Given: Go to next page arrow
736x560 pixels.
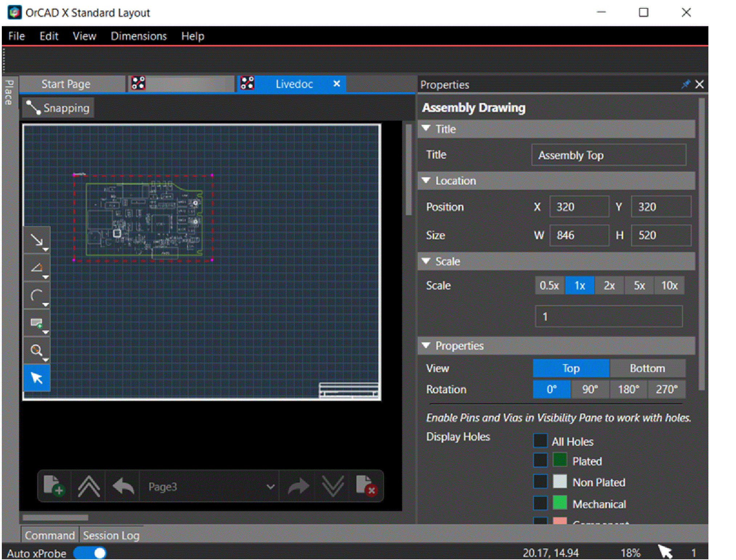Looking at the screenshot, I should point(298,486).
